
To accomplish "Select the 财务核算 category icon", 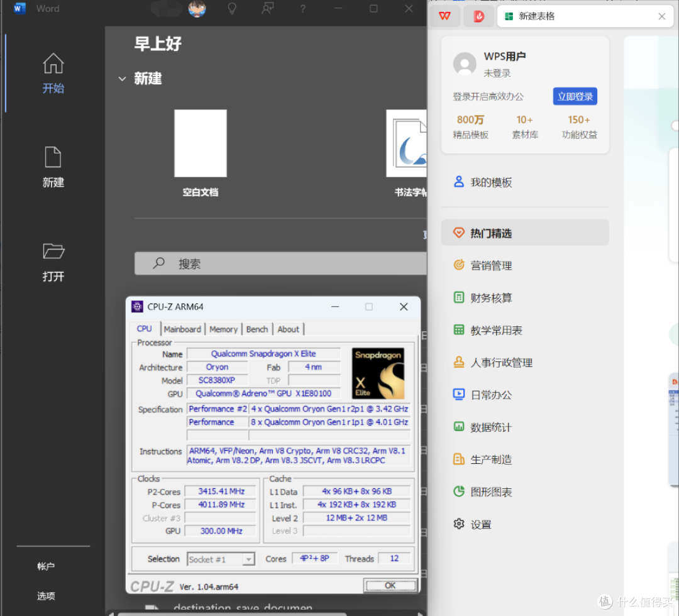I will click(459, 297).
